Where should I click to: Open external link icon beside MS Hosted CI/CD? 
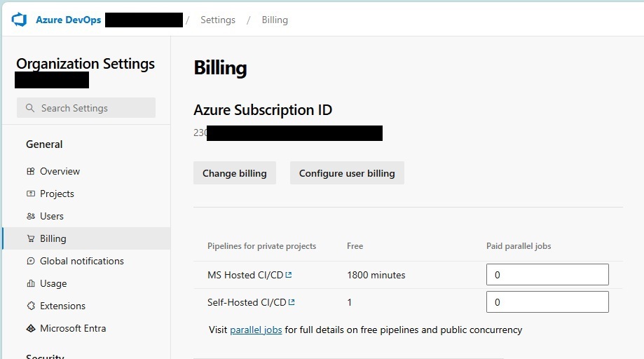pos(289,275)
